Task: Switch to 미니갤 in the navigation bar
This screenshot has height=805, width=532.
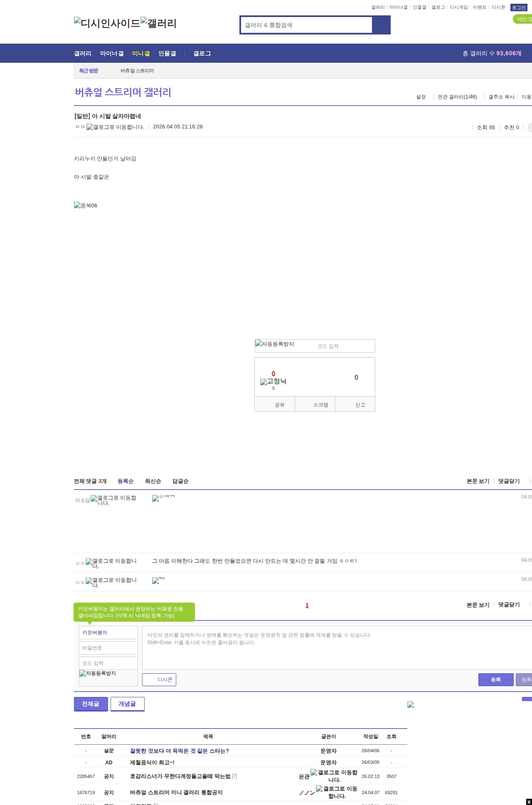Action: click(x=141, y=54)
